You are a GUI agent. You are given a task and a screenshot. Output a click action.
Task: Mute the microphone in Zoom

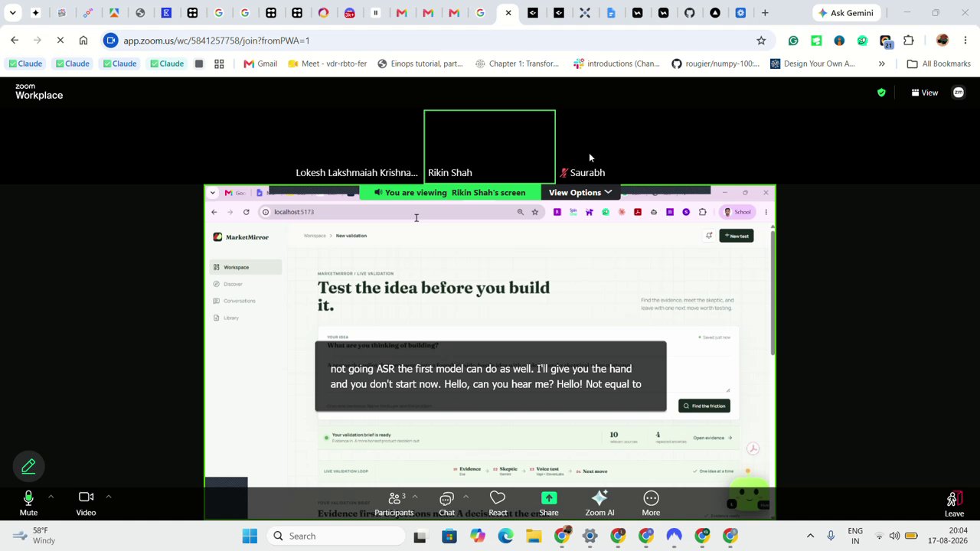click(28, 503)
